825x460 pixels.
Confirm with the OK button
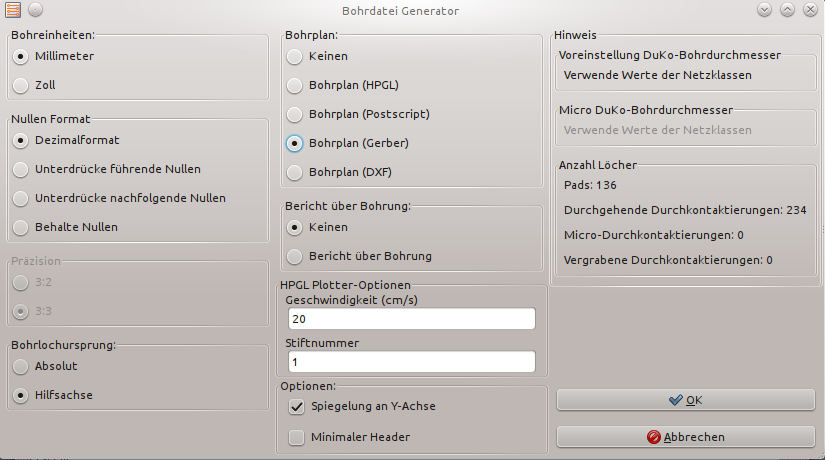[686, 400]
